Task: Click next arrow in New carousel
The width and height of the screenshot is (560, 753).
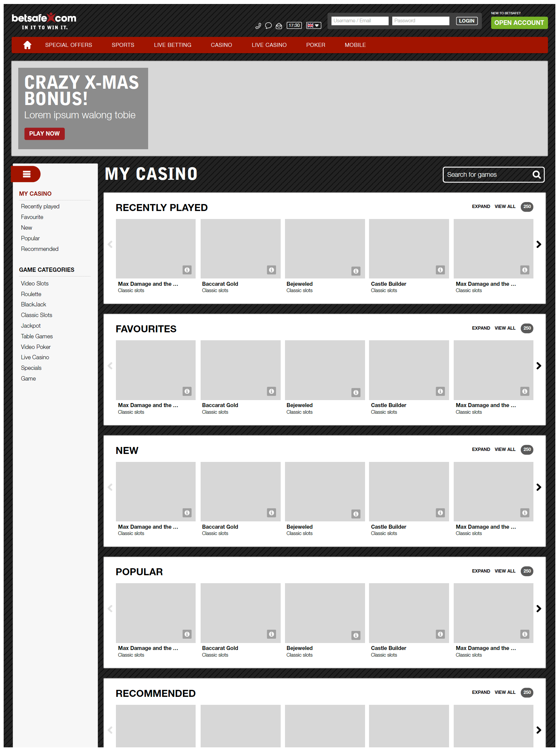Action: point(539,488)
